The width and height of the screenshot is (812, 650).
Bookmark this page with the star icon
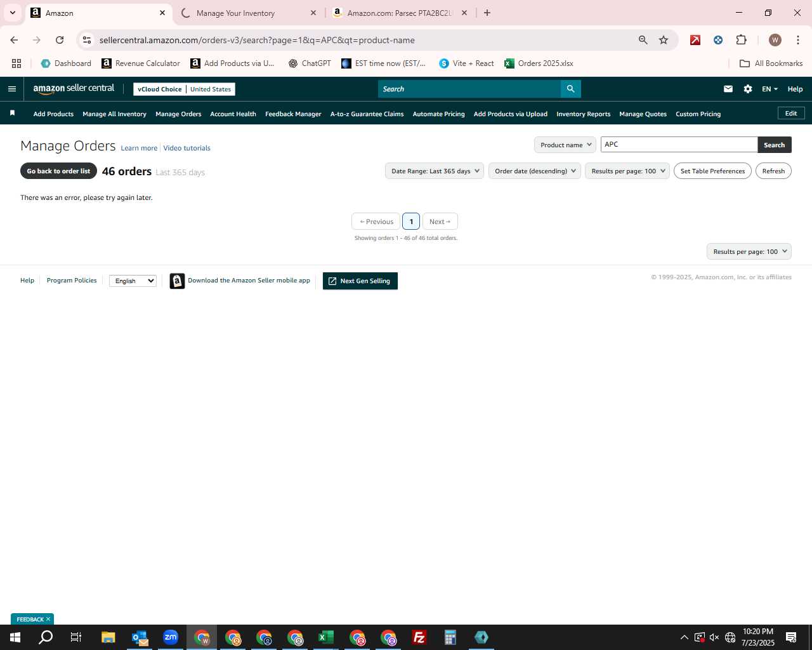[x=664, y=40]
